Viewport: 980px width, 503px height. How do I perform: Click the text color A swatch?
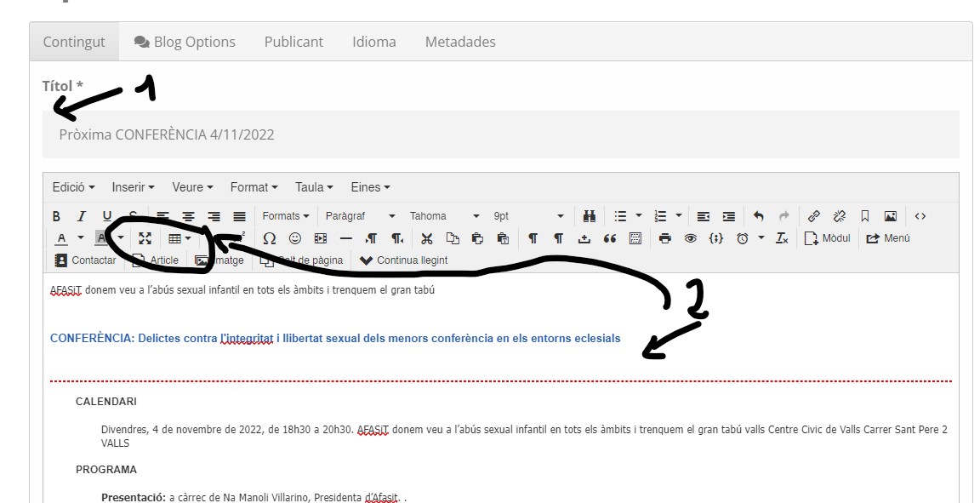tap(61, 238)
